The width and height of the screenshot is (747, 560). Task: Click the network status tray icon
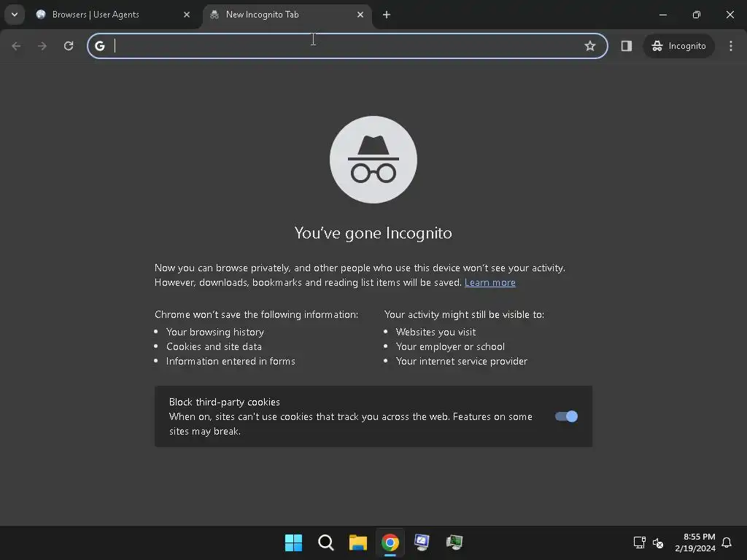[x=639, y=542]
